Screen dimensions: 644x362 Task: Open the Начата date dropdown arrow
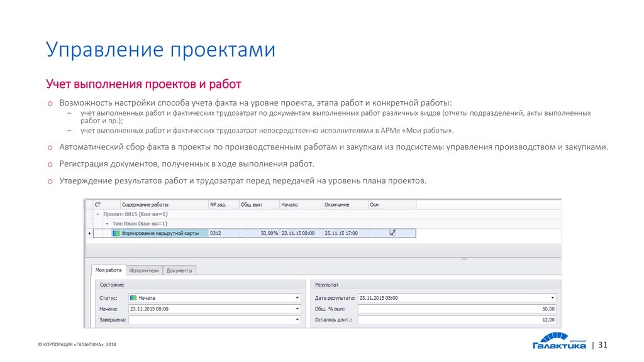tap(297, 309)
